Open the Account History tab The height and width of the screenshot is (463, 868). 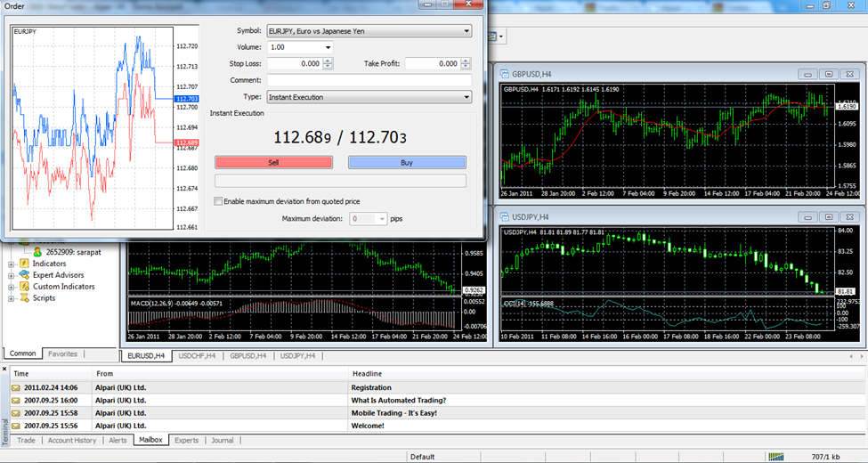click(72, 440)
